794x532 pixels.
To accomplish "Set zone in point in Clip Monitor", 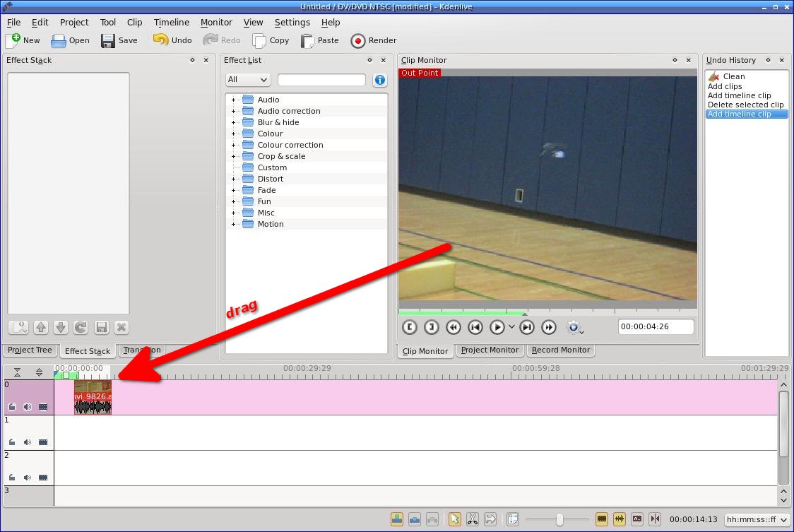I will click(410, 327).
